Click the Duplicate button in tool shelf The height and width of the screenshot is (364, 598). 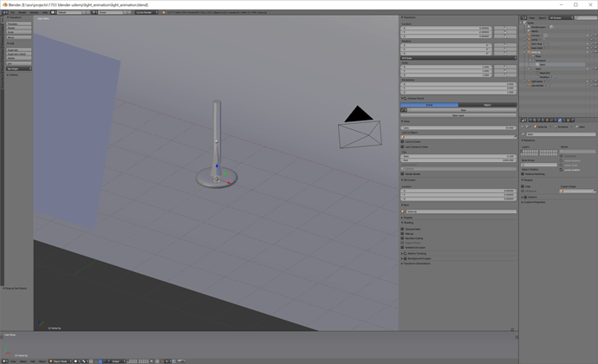click(x=19, y=49)
